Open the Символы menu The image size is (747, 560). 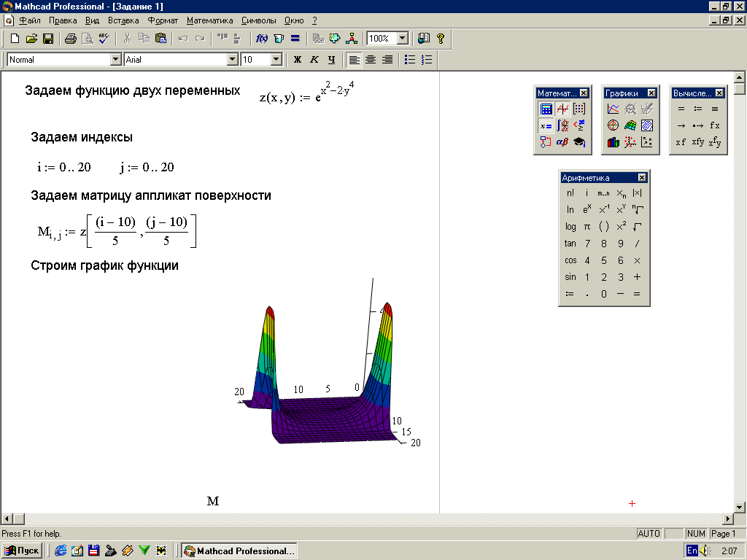pyautogui.click(x=259, y=20)
